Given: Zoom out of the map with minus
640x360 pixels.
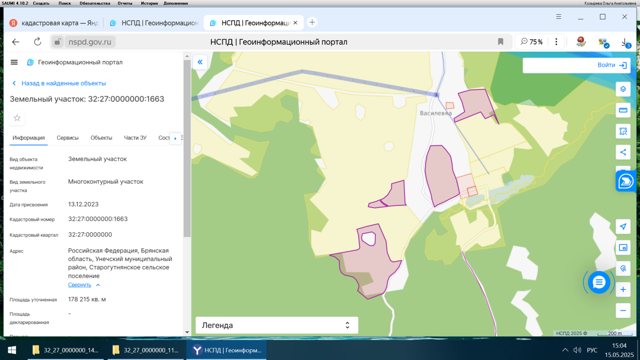Looking at the screenshot, I should [x=623, y=311].
